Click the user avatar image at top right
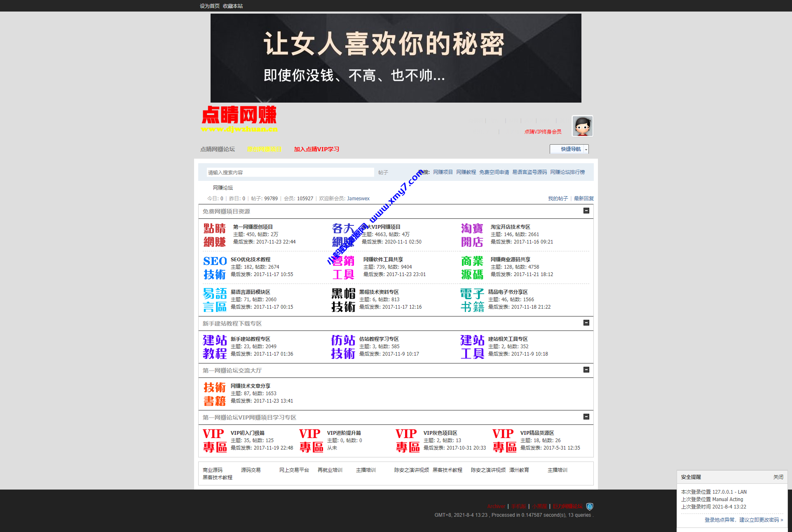This screenshot has height=532, width=792. [582, 126]
